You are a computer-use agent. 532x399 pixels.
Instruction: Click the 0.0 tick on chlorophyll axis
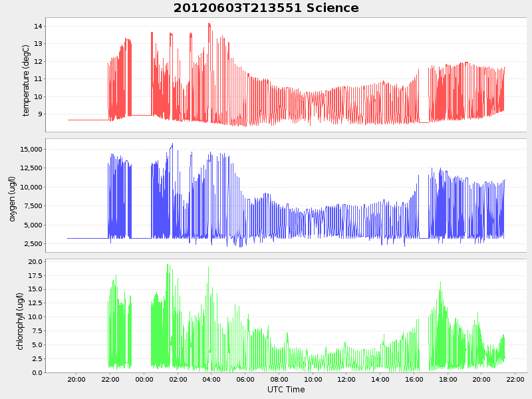tap(37, 372)
